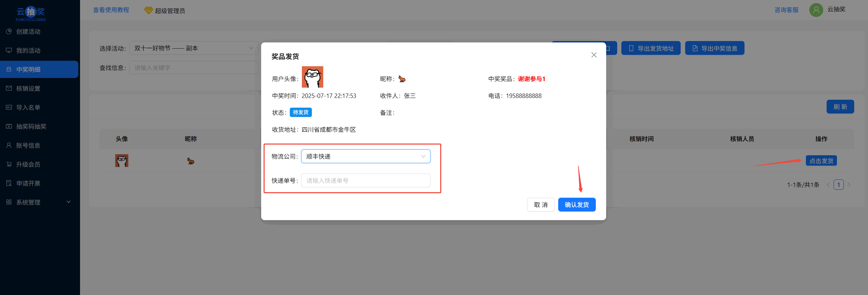
Task: Select 账号信息 in the sidebar
Action: tap(39, 145)
